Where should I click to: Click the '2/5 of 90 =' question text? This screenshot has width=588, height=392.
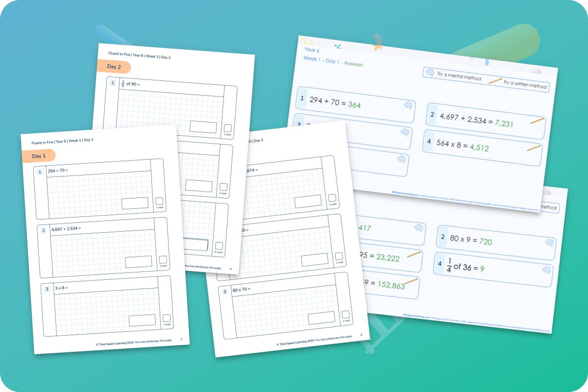131,83
